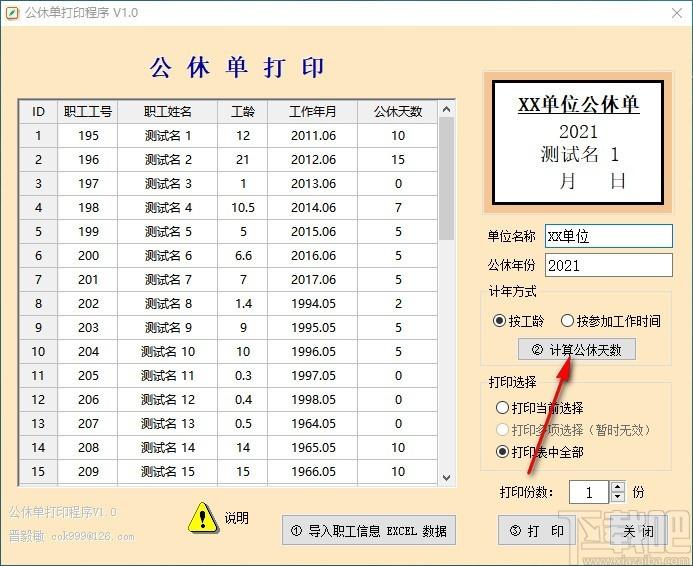
Task: Decrease print copies with down arrow
Action: (x=618, y=498)
